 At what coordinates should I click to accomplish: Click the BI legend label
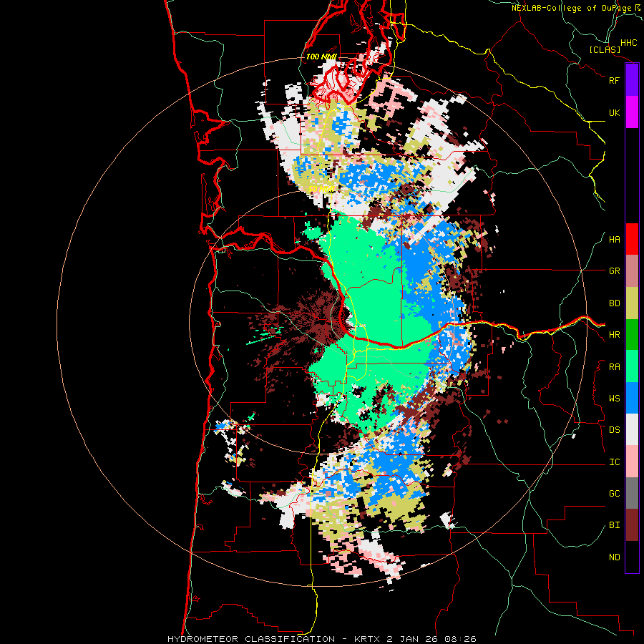[615, 525]
